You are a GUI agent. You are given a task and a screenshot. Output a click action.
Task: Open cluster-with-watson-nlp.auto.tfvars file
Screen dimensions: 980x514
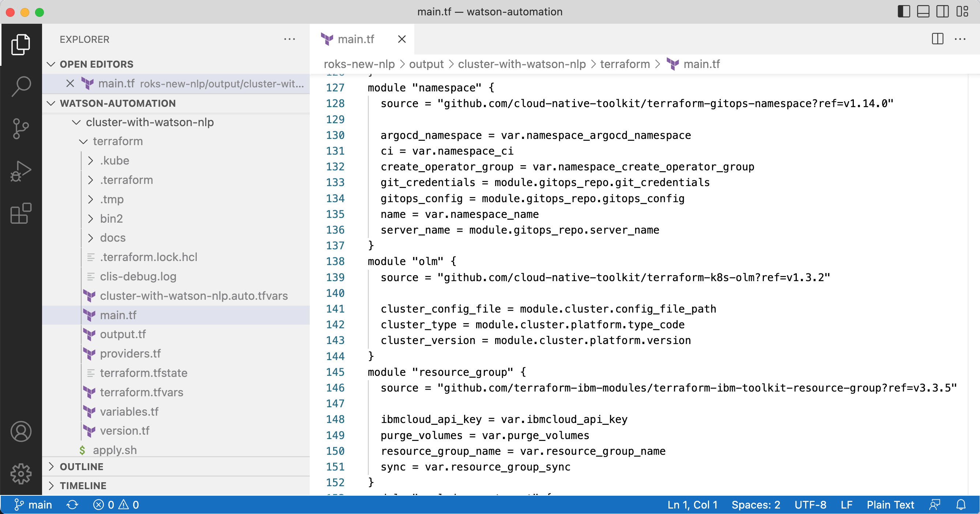(x=176, y=296)
